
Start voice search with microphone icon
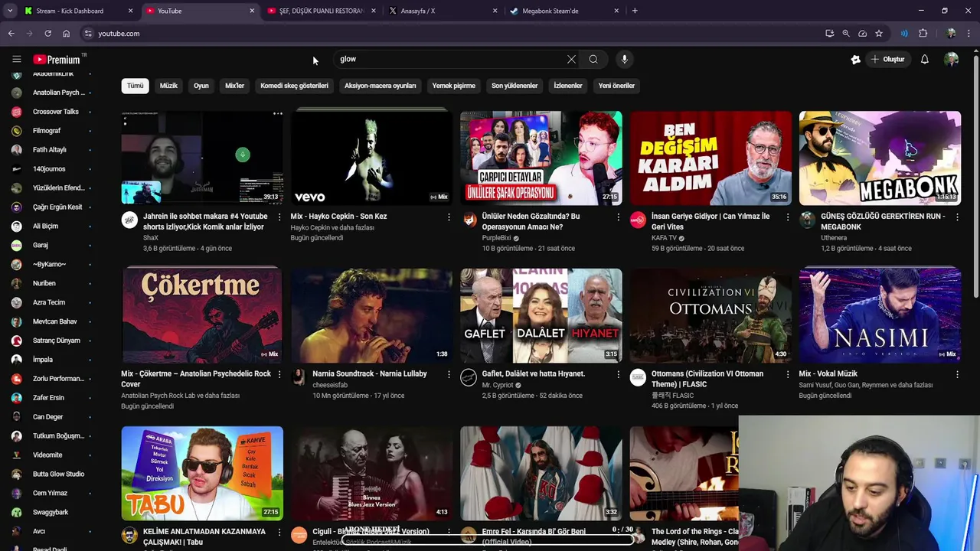(624, 59)
